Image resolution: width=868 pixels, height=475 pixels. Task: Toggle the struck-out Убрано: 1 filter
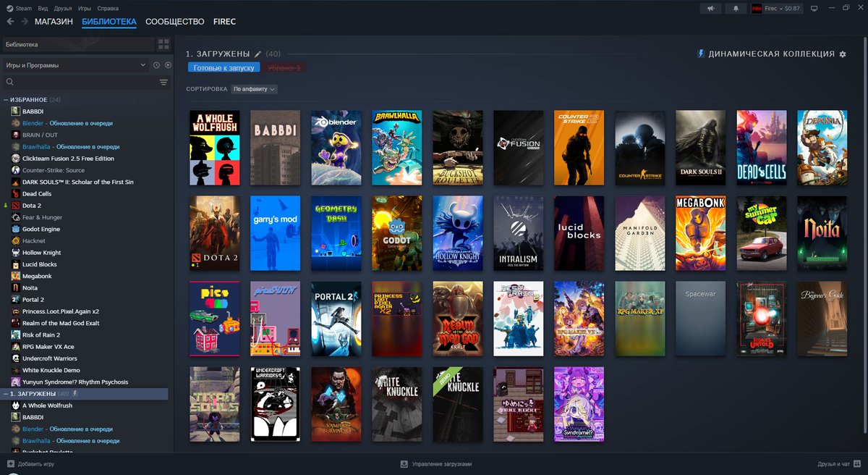(284, 67)
